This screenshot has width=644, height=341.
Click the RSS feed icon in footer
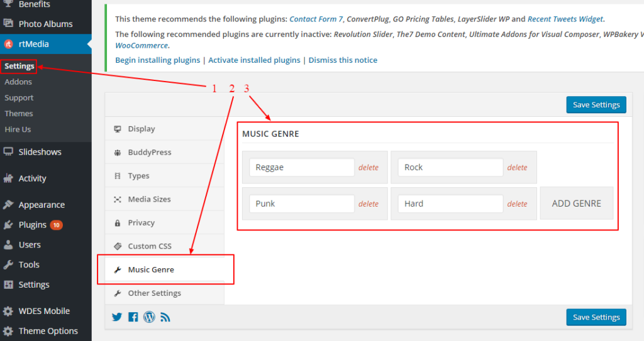165,317
